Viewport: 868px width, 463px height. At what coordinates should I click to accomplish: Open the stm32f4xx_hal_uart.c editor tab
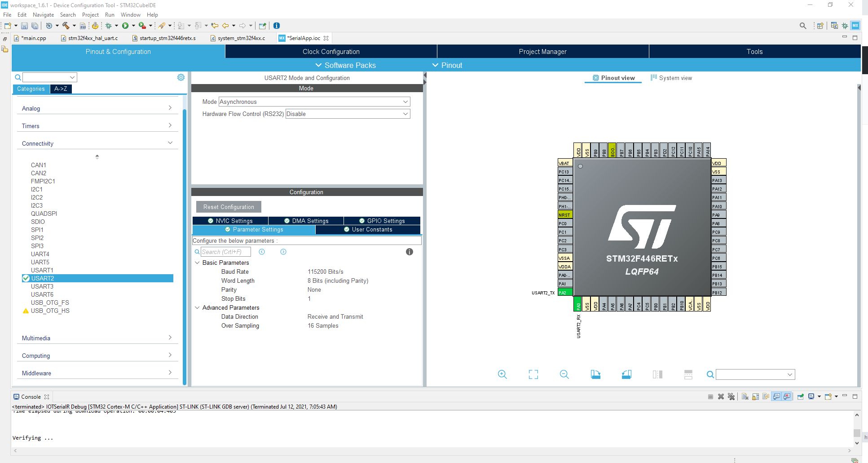click(92, 38)
